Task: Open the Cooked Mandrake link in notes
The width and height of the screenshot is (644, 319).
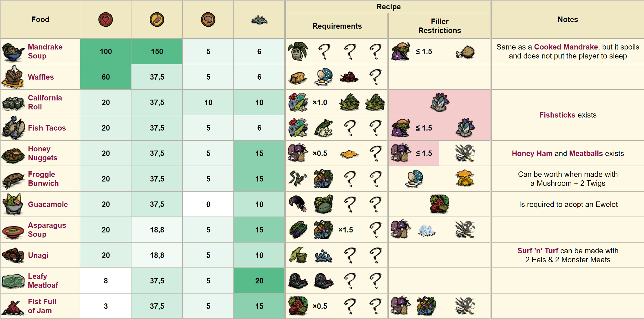Action: pos(566,47)
